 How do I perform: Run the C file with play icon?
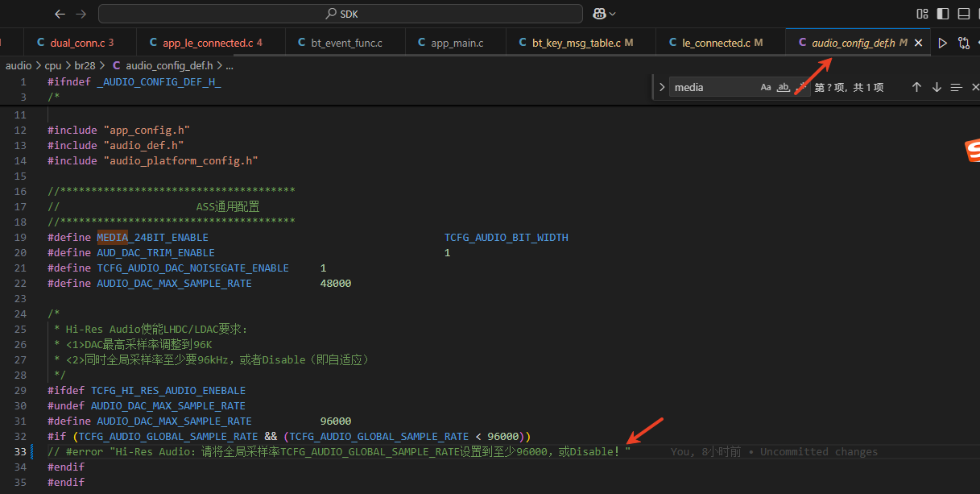click(942, 43)
